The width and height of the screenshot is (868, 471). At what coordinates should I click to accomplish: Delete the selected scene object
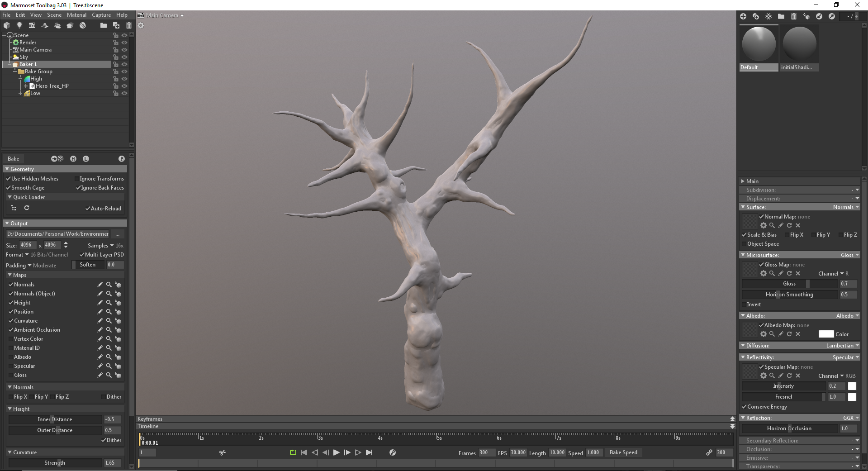129,26
